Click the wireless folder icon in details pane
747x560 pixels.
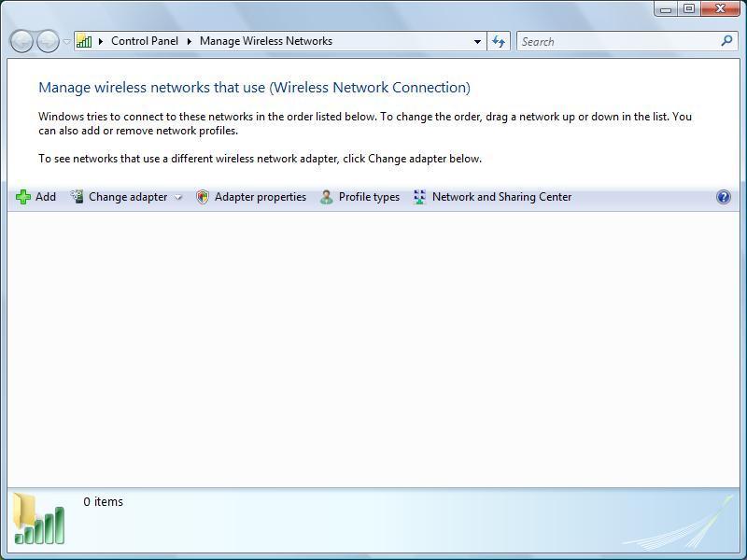tap(38, 518)
